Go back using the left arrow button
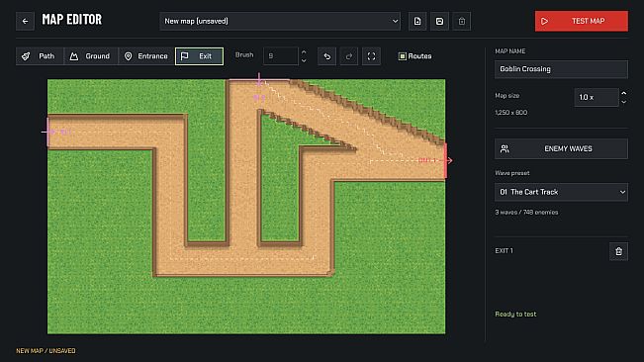This screenshot has height=362, width=644. coord(25,21)
